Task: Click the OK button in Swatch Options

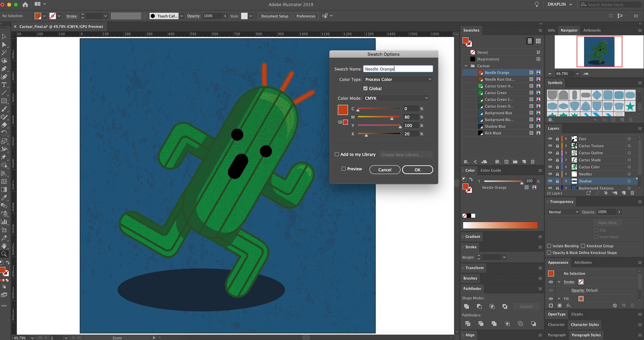Action: (417, 170)
